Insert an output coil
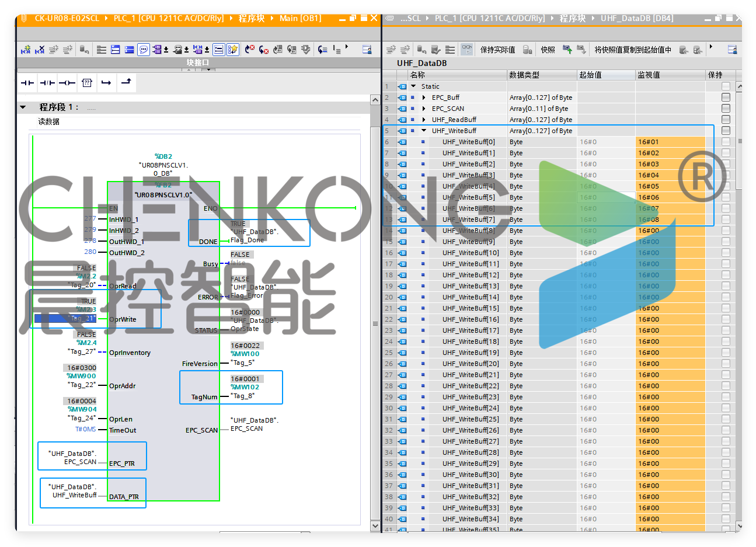 point(67,83)
